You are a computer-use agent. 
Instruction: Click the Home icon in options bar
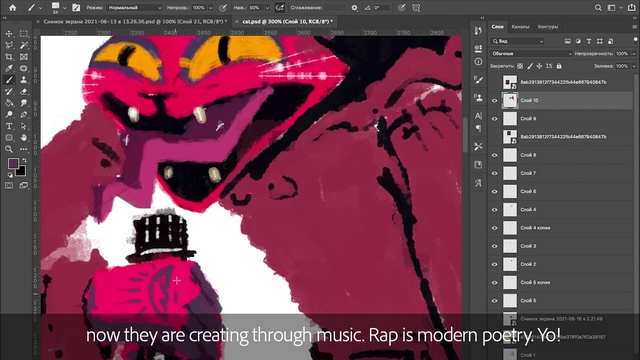(x=13, y=7)
